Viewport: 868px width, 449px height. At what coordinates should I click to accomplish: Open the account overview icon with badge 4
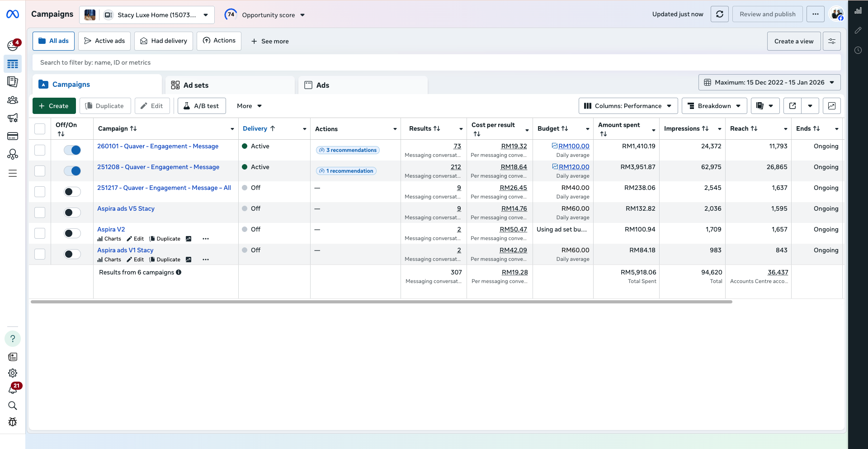[13, 45]
